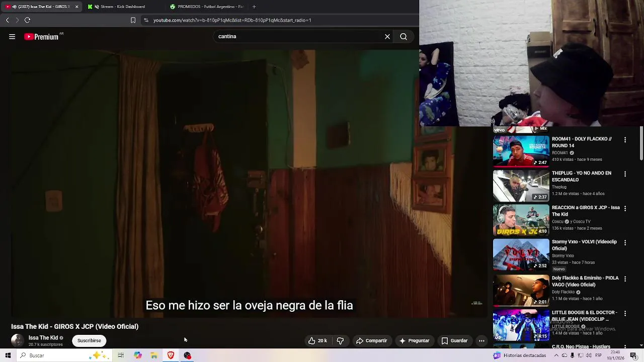
Task: Open OBS recording taskbar icon
Action: pos(187,355)
